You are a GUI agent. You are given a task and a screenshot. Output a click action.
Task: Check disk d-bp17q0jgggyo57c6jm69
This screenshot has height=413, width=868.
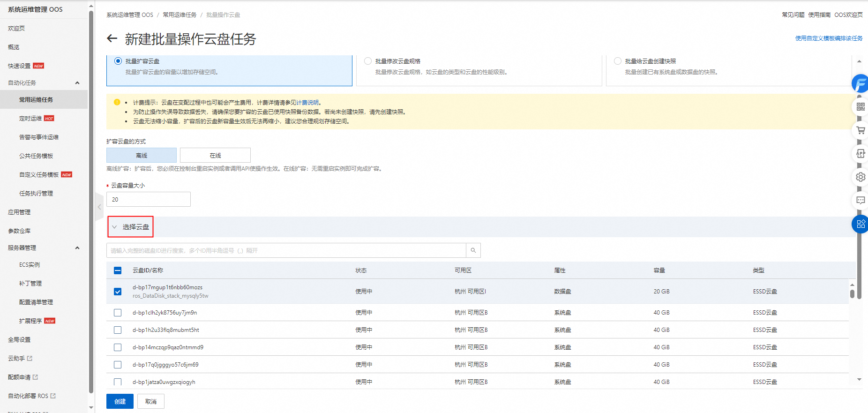118,365
